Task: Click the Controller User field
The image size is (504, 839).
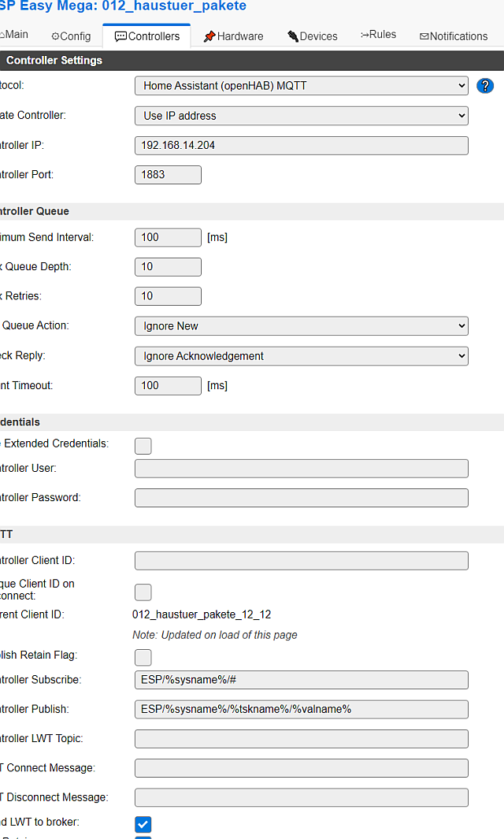Action: point(302,469)
